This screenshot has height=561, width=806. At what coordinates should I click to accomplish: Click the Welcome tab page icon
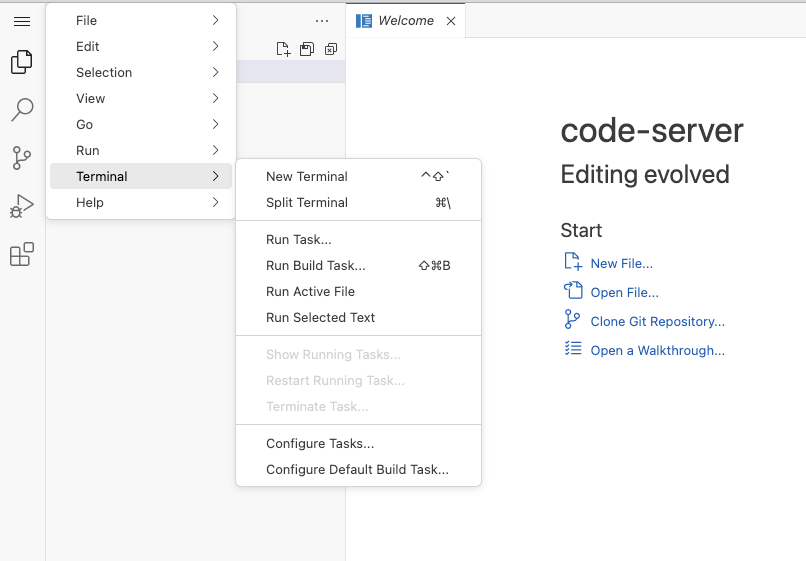coord(364,21)
